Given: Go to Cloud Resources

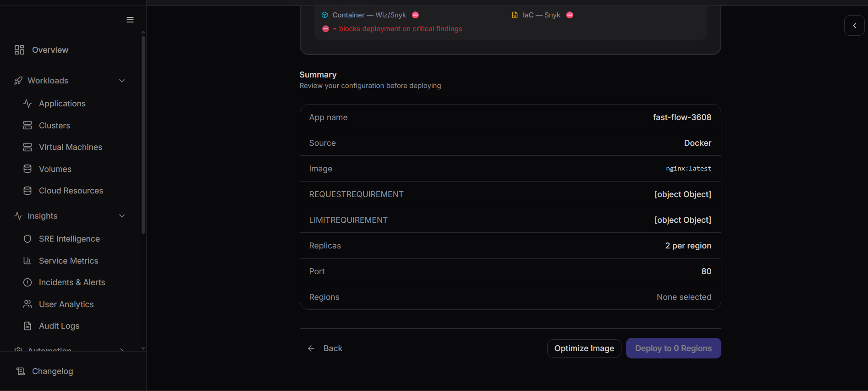Looking at the screenshot, I should point(71,191).
